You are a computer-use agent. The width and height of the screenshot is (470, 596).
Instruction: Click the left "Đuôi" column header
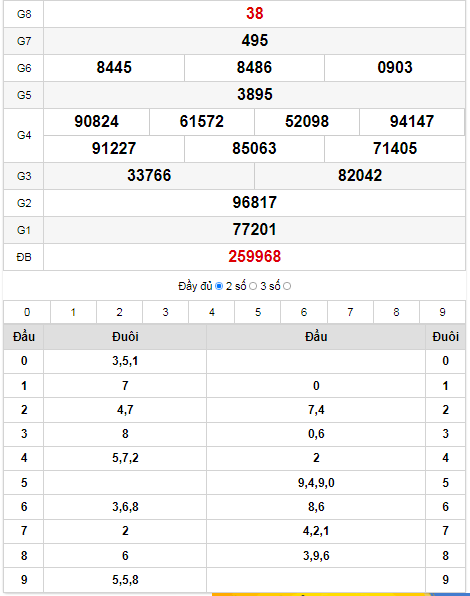[125, 337]
